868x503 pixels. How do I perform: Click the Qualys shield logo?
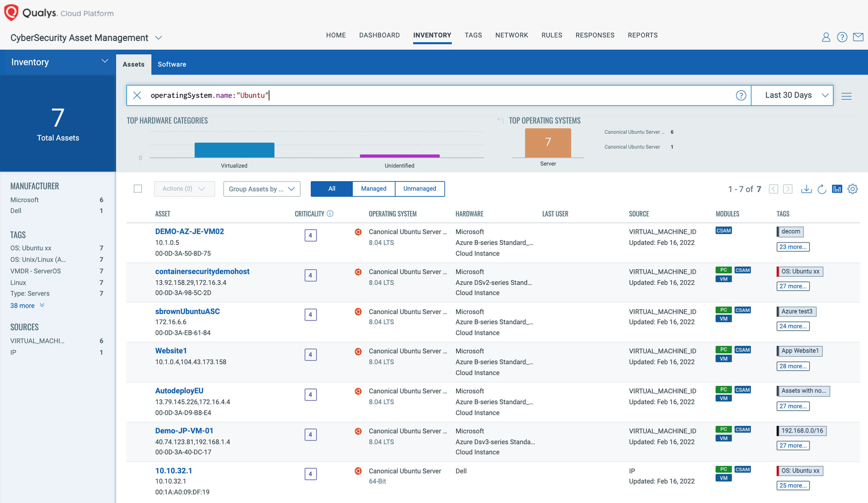11,12
